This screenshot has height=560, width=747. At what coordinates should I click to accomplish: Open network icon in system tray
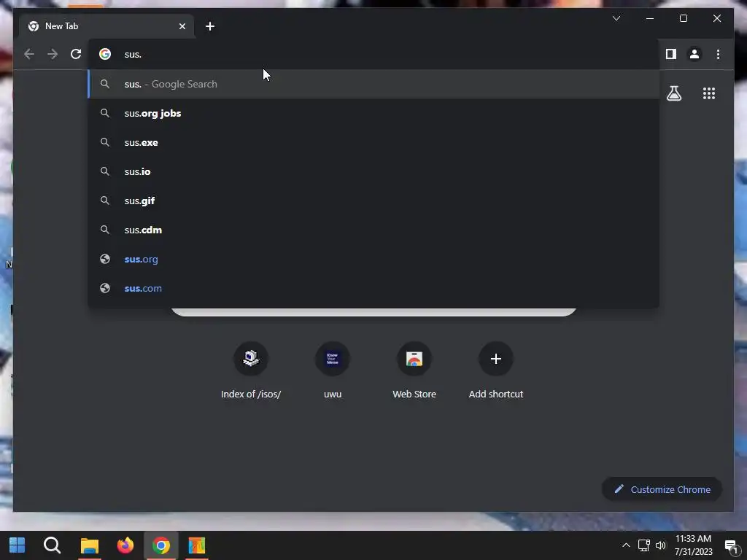click(643, 545)
